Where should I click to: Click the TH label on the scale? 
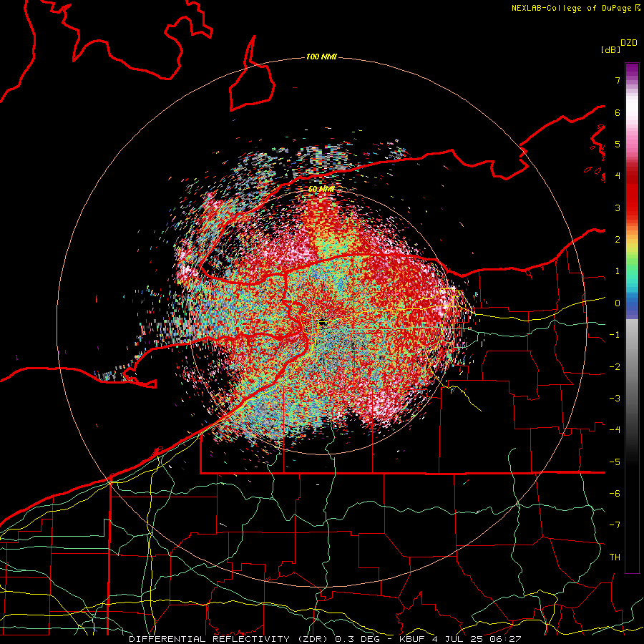[615, 557]
